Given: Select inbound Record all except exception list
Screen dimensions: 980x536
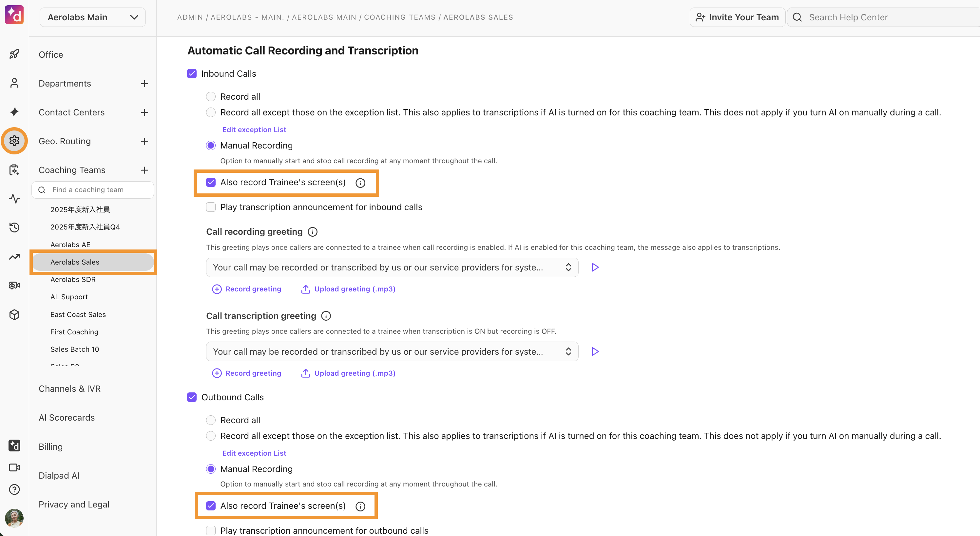Looking at the screenshot, I should 211,112.
